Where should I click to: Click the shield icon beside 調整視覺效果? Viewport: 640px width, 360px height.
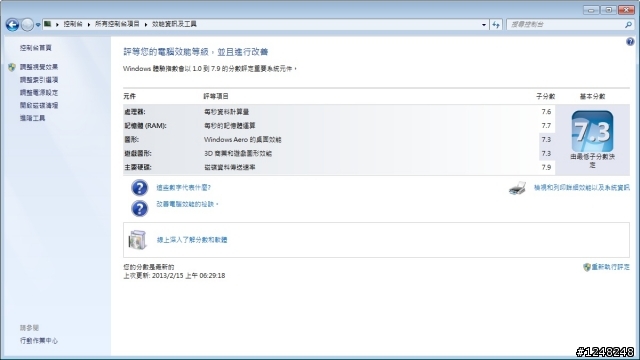coord(12,67)
